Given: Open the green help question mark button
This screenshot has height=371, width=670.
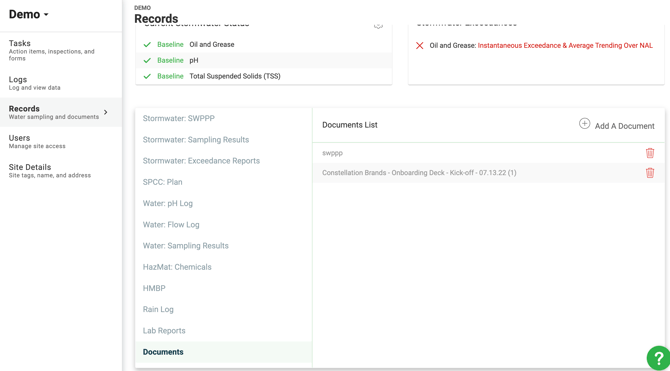Looking at the screenshot, I should click(658, 358).
